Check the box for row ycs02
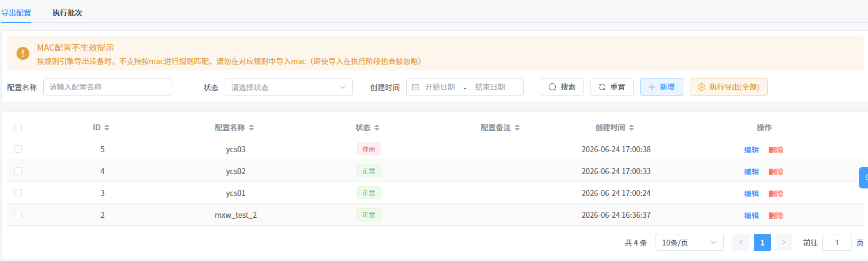Screen dimensions: 868x261 coord(18,171)
